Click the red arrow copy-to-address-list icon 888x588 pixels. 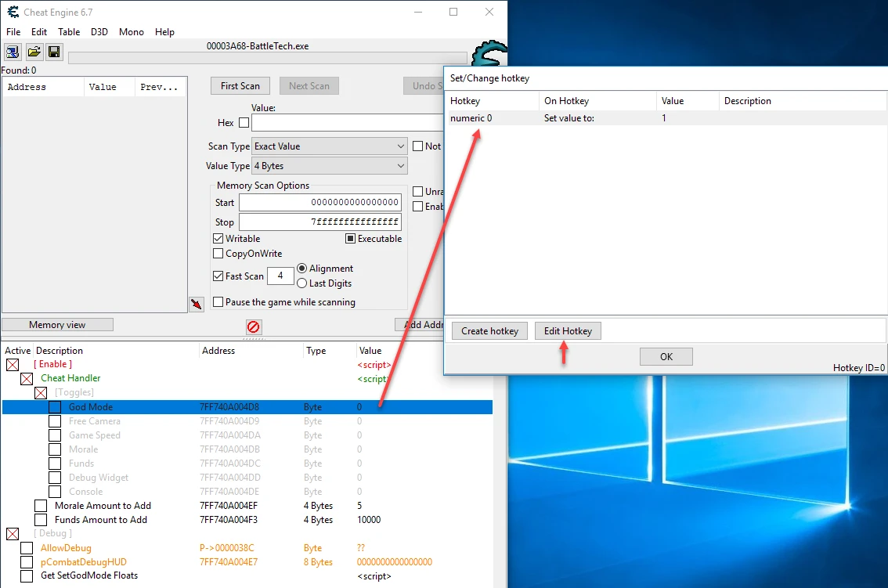(197, 305)
